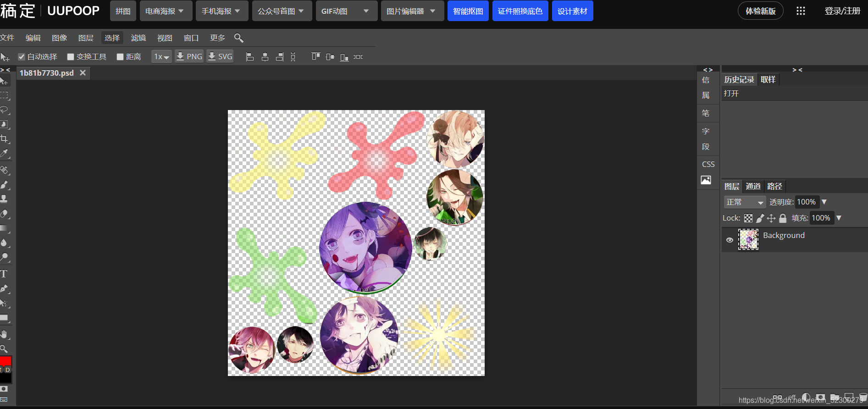The width and height of the screenshot is (868, 409).
Task: Open the 文件 menu
Action: pos(7,38)
